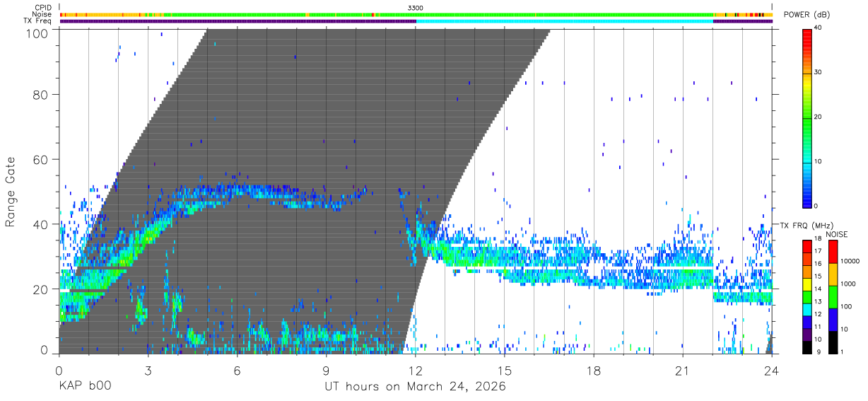Click the noise scale value 10000
This screenshot has width=868, height=401.
point(849,262)
